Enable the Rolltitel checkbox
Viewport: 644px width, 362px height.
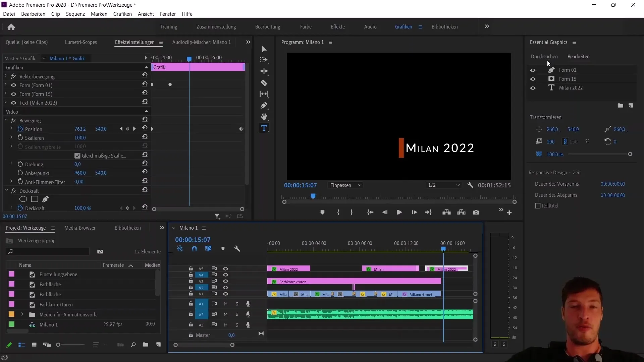click(537, 205)
